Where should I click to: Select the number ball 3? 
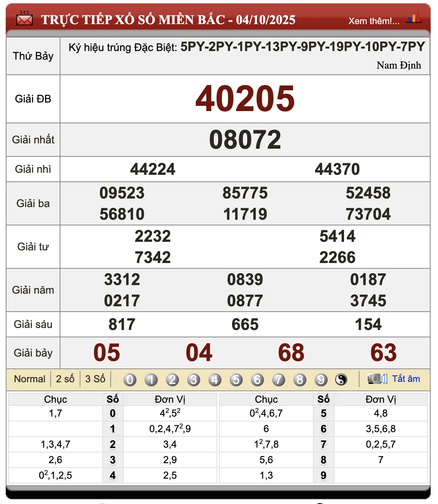click(193, 379)
